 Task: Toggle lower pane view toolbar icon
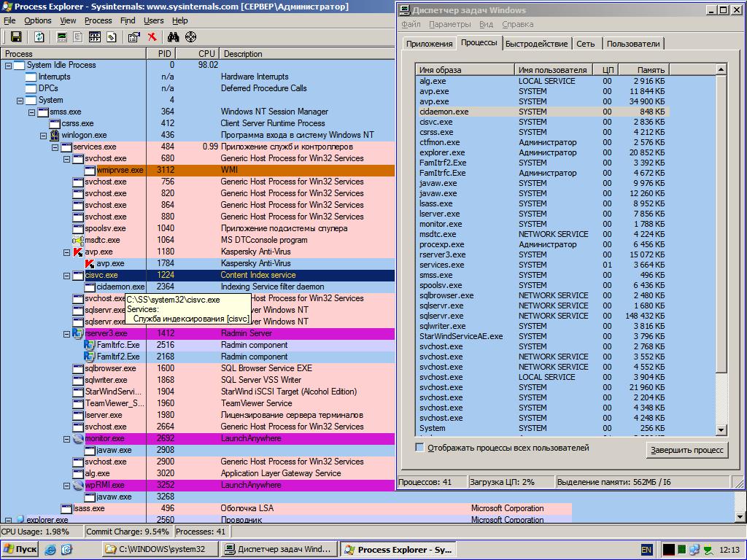(94, 37)
